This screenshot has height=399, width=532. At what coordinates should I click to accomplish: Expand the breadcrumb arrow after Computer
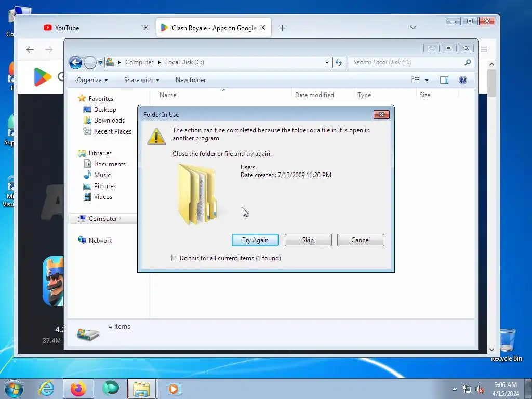pyautogui.click(x=159, y=62)
